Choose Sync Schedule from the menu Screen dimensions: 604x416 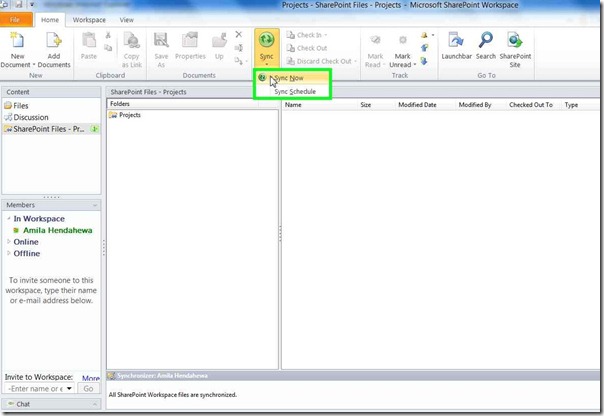point(292,91)
